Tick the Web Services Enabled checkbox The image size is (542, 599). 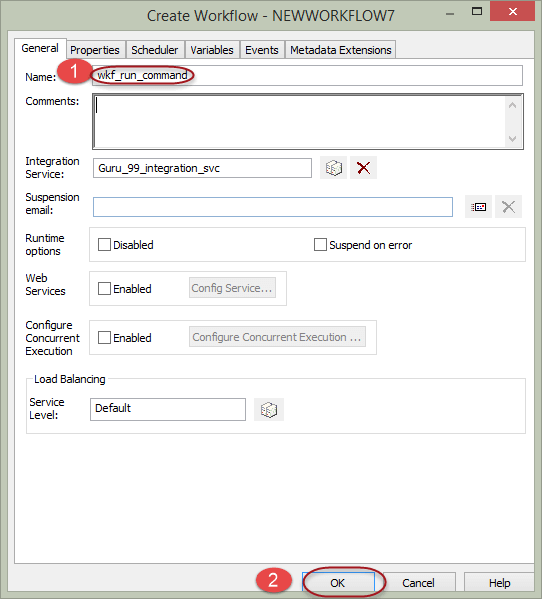104,288
